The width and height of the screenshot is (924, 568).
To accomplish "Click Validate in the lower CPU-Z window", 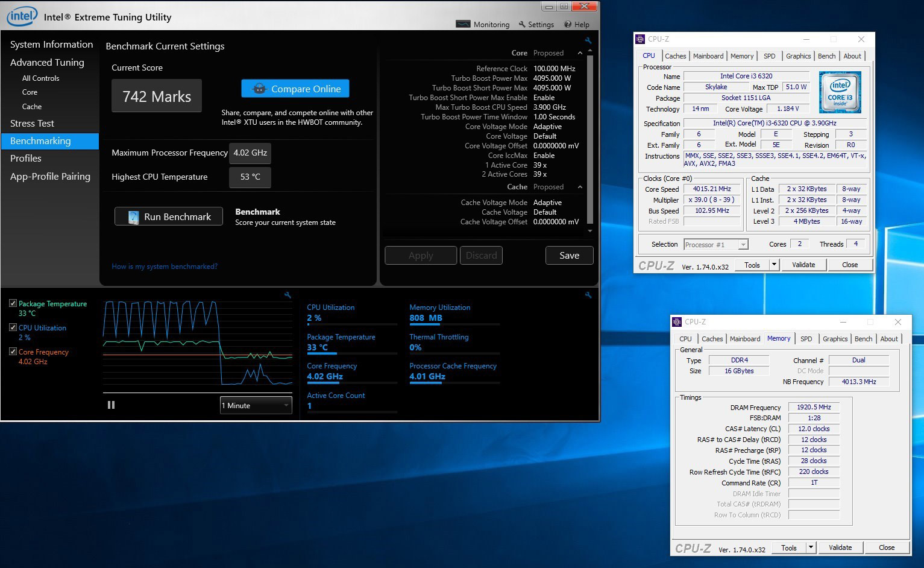I will click(840, 547).
